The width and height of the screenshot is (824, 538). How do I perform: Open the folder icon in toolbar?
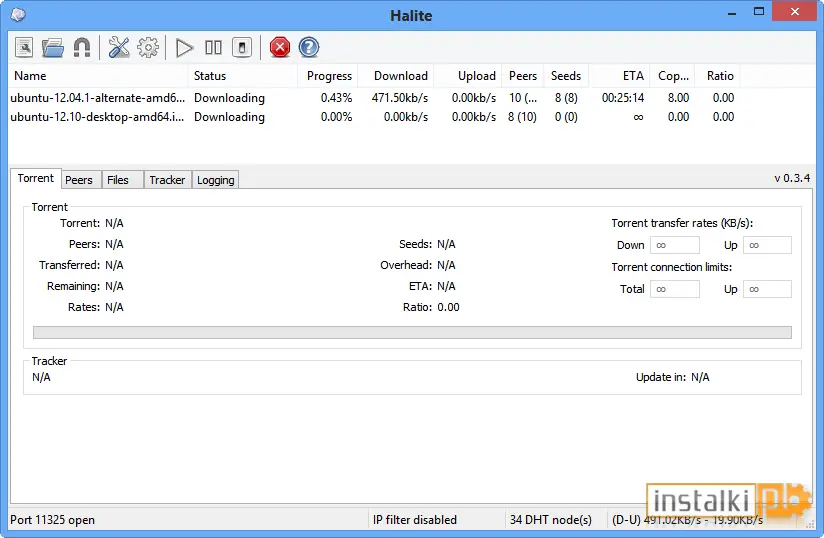coord(53,47)
